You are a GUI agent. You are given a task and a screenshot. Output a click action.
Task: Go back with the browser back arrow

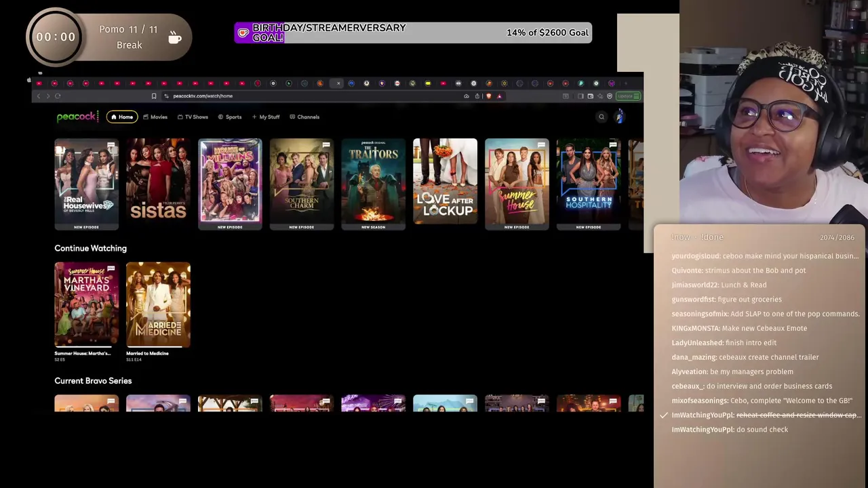39,96
